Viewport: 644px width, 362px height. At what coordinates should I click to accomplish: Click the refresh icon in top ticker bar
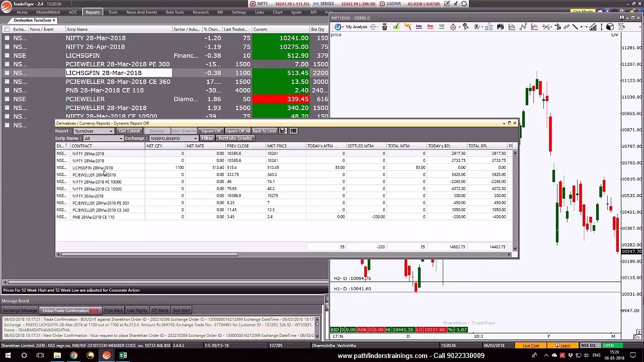pyautogui.click(x=464, y=4)
